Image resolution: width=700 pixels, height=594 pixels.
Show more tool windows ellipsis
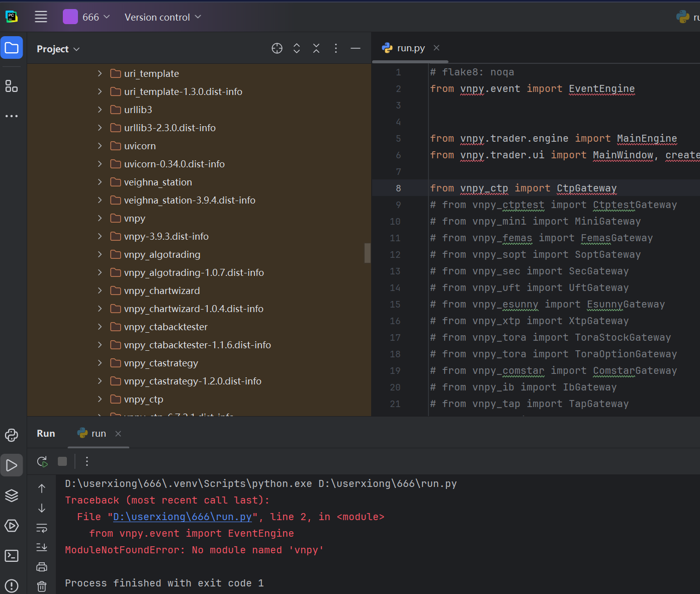[12, 116]
